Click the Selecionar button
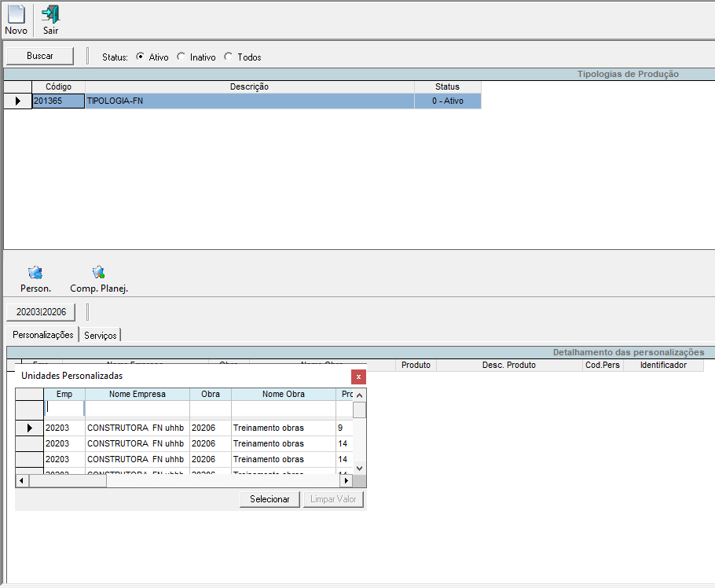715x588 pixels. coord(269,499)
